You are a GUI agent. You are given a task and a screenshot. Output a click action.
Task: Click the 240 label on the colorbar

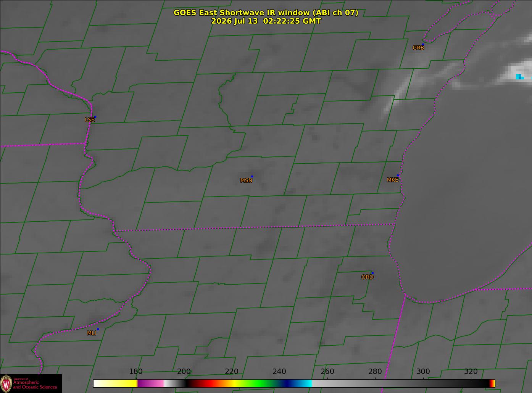coord(279,372)
